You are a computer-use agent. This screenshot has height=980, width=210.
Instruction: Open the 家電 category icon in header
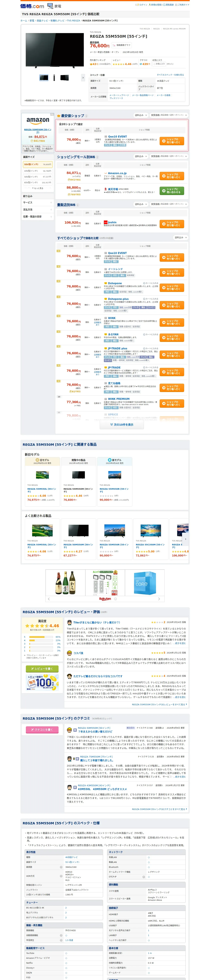[54, 6]
